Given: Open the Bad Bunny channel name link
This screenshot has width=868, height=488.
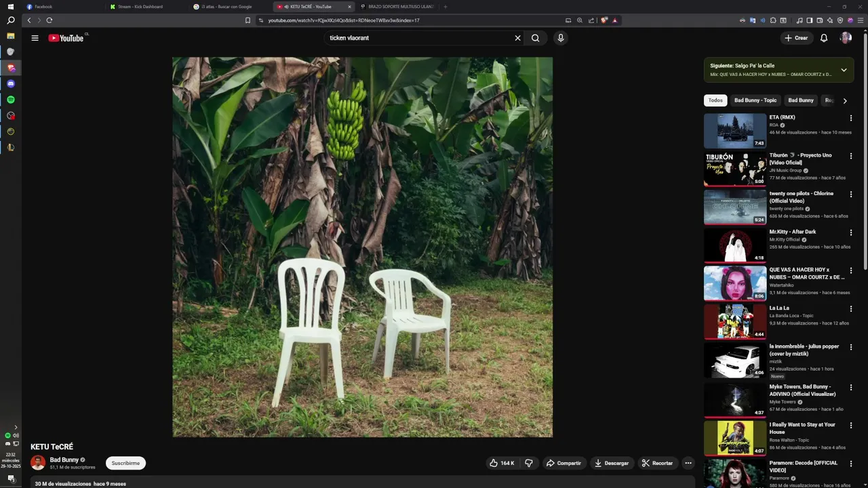Looking at the screenshot, I should pos(64,460).
